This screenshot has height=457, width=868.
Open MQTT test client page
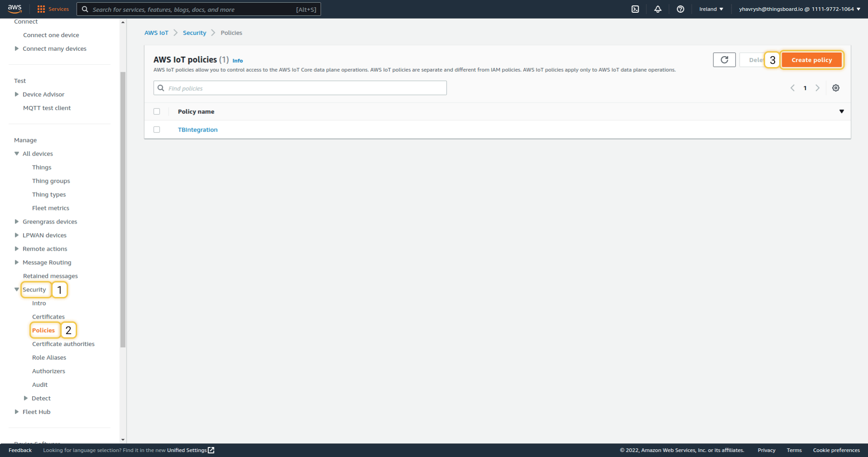coord(47,108)
